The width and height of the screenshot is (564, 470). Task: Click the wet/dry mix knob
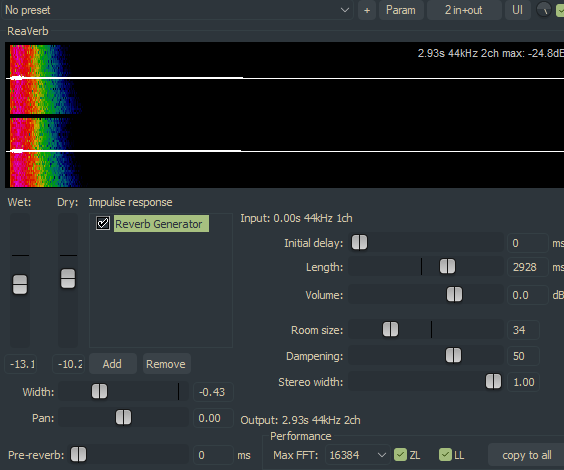click(x=543, y=10)
